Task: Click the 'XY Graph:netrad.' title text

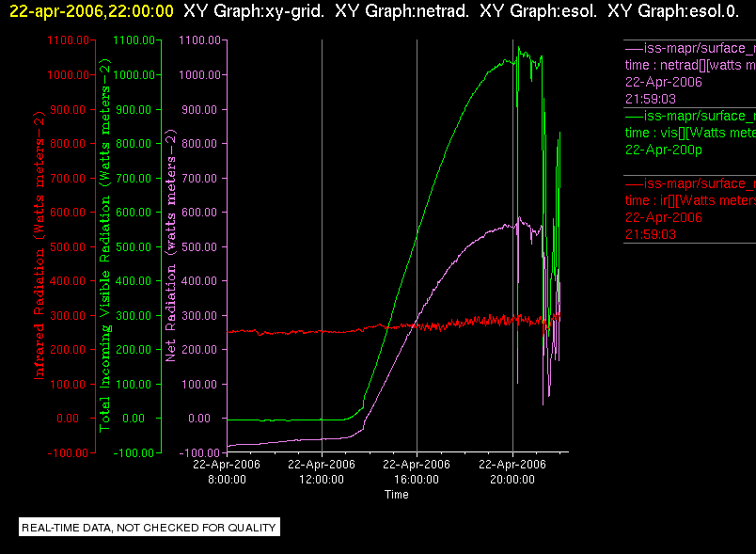Action: [x=402, y=10]
